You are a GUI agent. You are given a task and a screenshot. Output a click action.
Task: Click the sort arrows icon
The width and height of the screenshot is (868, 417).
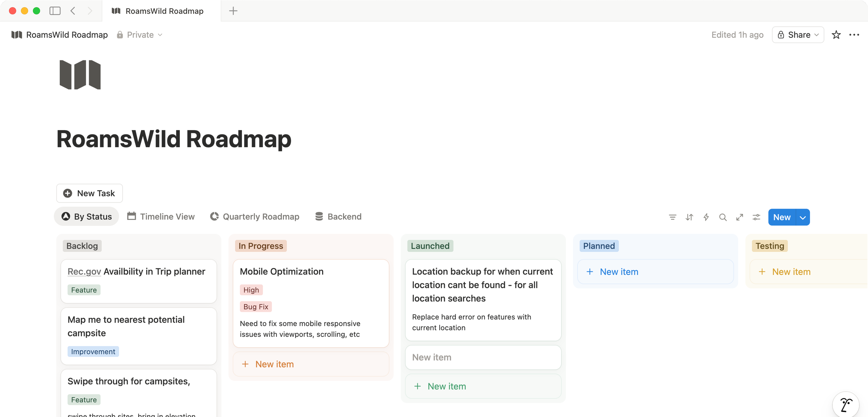689,217
